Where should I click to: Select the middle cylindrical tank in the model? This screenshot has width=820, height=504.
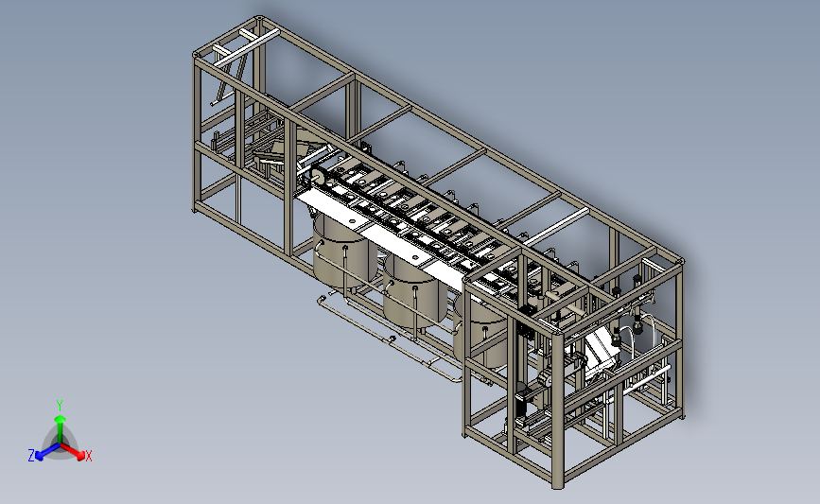pos(414,290)
